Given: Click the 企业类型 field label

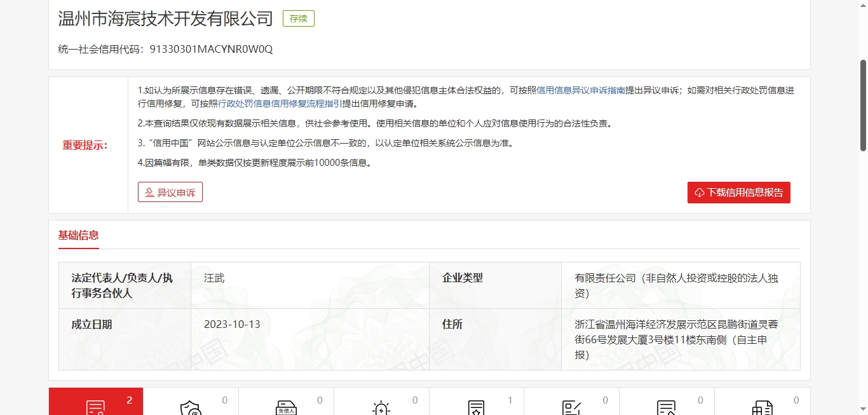Looking at the screenshot, I should coord(463,278).
